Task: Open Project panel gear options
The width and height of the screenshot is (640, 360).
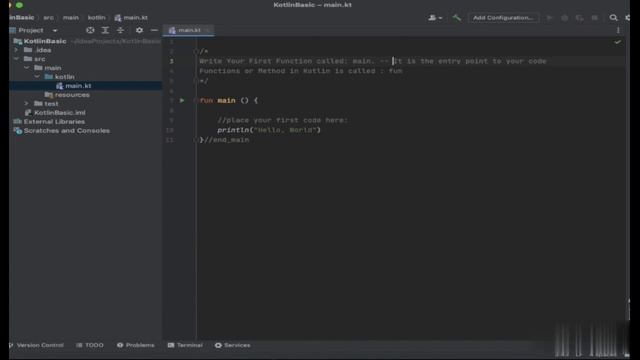Action: 139,30
